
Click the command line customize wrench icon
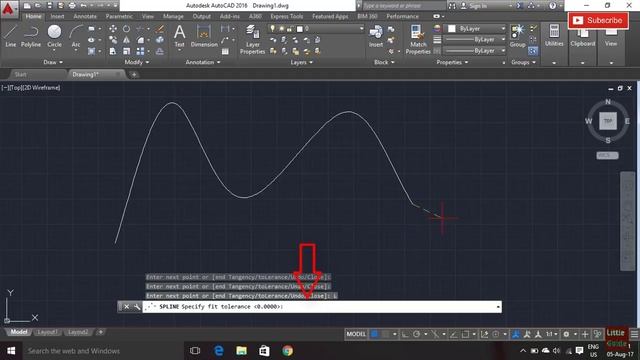click(x=137, y=307)
